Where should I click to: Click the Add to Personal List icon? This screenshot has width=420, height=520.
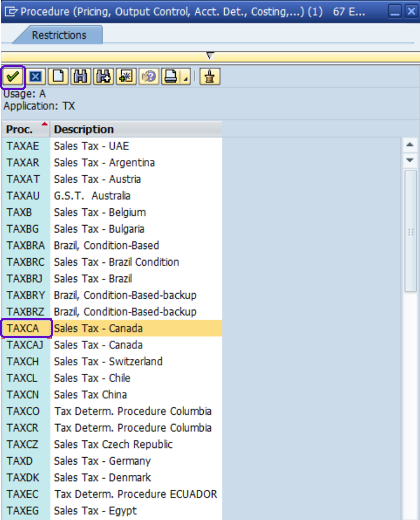coord(126,77)
